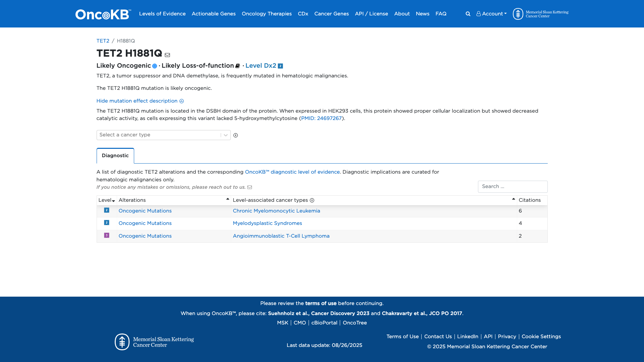
Task: Click the OncoKB logo in the navbar
Action: 103,14
